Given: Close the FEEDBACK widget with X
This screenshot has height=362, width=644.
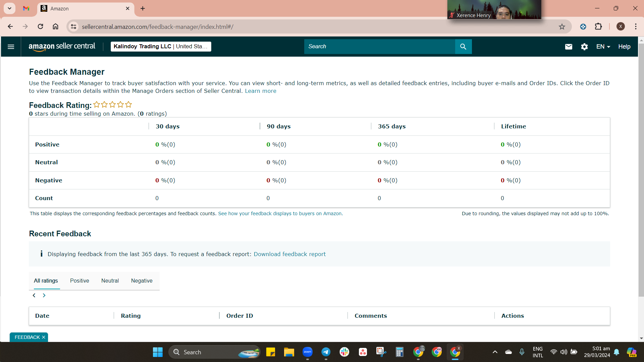Looking at the screenshot, I should tap(44, 337).
